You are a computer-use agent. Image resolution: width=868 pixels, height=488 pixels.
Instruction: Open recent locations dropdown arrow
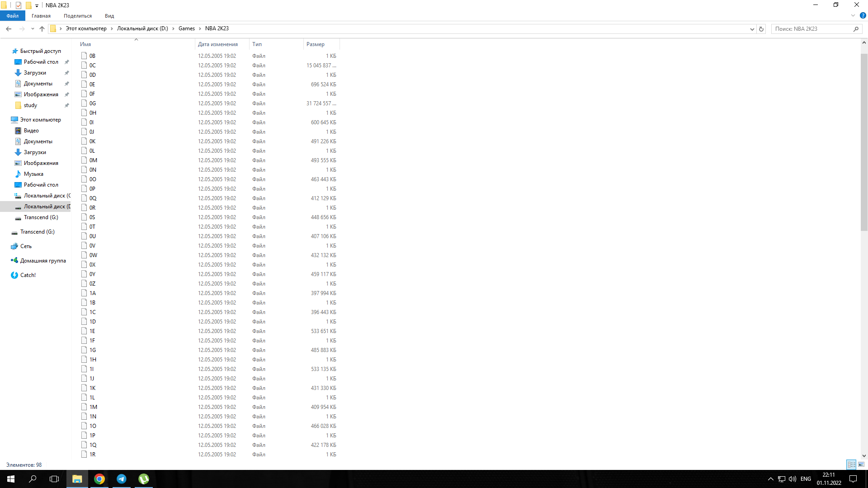33,29
